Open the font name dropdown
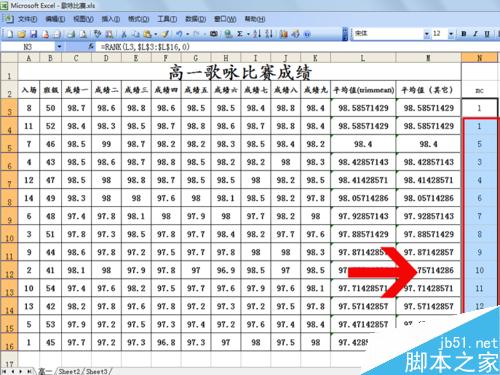The image size is (500, 375). click(427, 34)
